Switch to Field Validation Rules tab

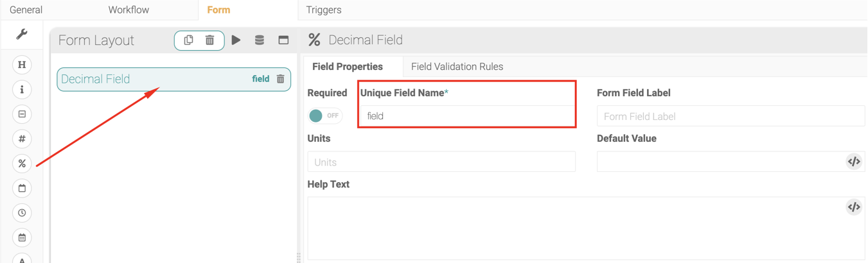(x=457, y=67)
